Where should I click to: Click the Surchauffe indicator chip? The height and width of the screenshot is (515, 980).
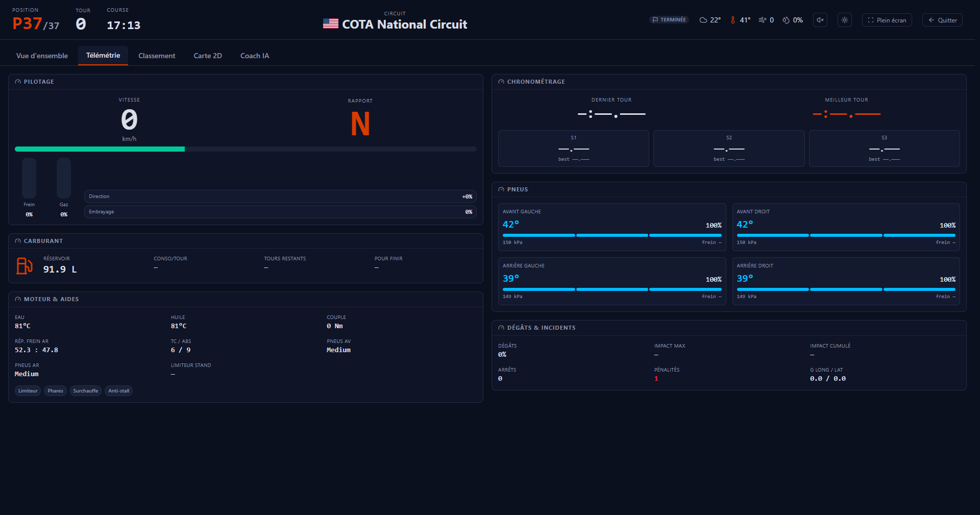(85, 391)
